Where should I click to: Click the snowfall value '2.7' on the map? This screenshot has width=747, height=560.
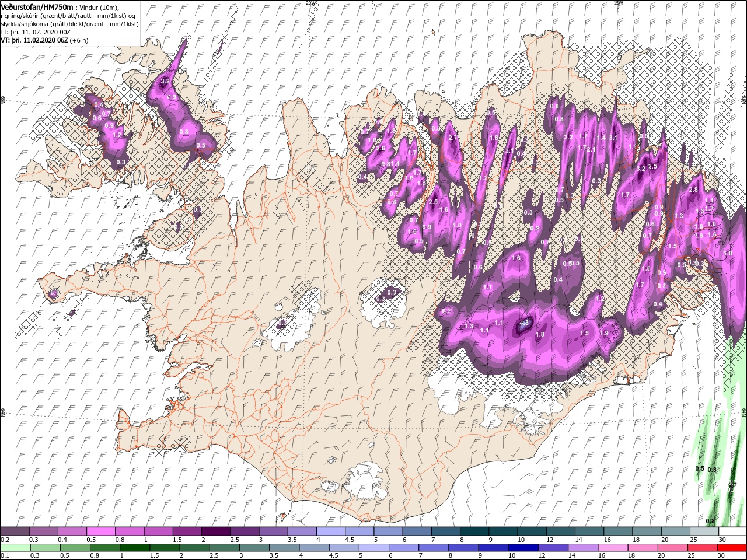pyautogui.click(x=453, y=138)
